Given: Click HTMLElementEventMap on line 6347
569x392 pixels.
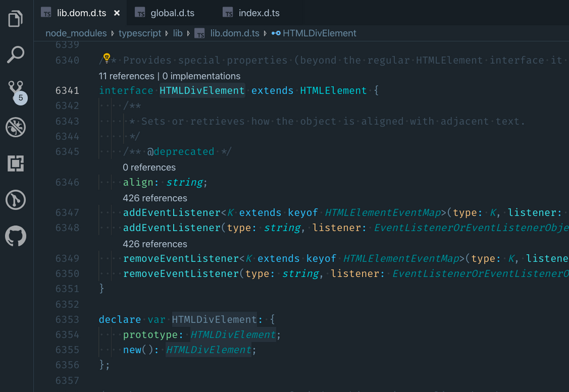Looking at the screenshot, I should [383, 213].
